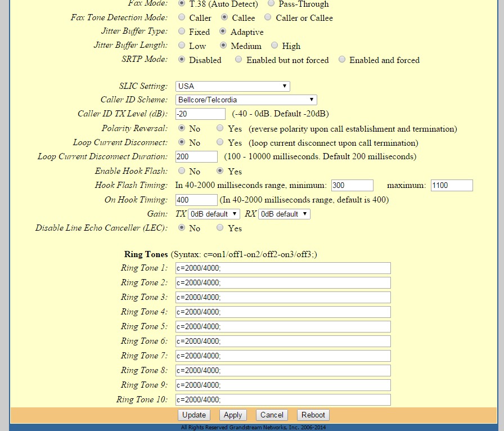The width and height of the screenshot is (504, 431).
Task: Select Fixed jitter buffer type
Action: [x=182, y=31]
